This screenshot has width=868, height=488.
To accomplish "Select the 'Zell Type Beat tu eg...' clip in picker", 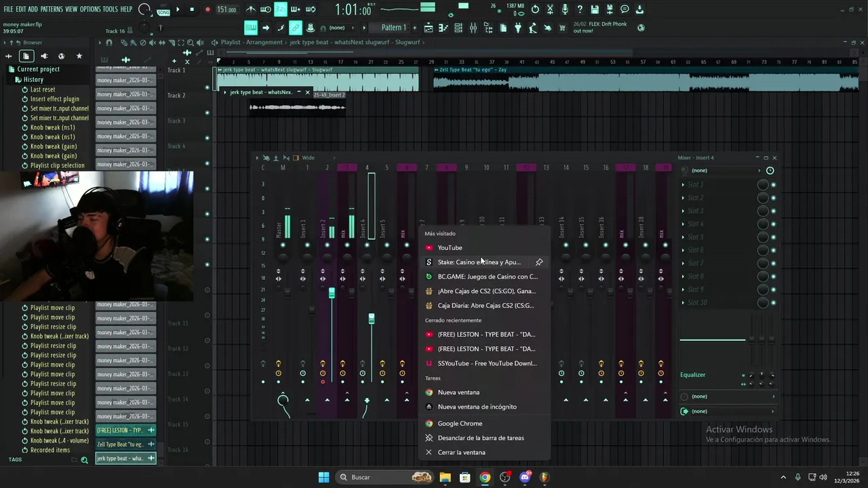I will (125, 445).
